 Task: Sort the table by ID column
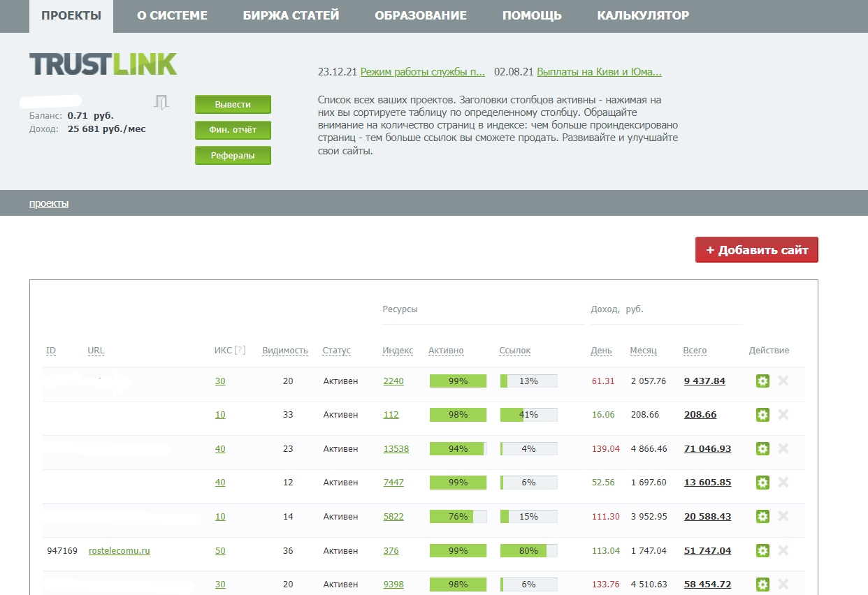(x=51, y=351)
